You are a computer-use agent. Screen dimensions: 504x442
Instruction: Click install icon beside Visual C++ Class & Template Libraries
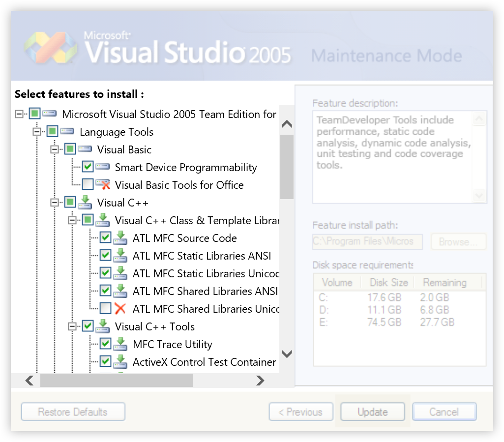pos(103,220)
